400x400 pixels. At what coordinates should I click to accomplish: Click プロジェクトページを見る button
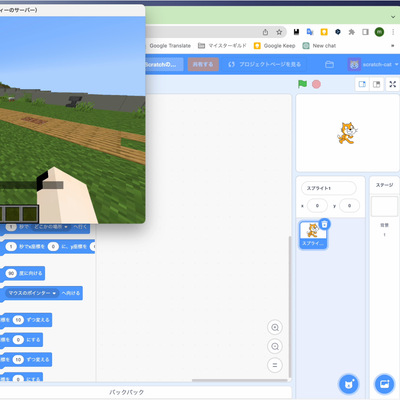265,64
